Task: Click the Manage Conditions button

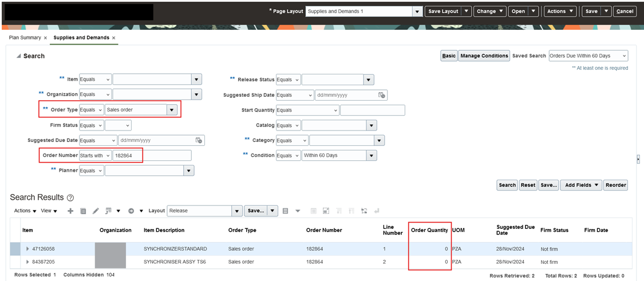Action: [484, 56]
